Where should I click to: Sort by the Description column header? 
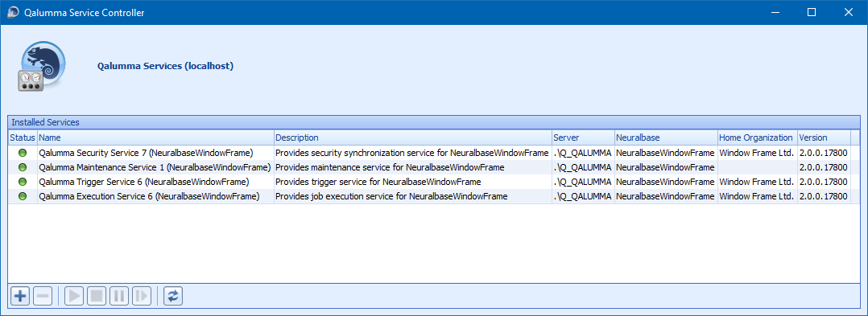tap(413, 137)
